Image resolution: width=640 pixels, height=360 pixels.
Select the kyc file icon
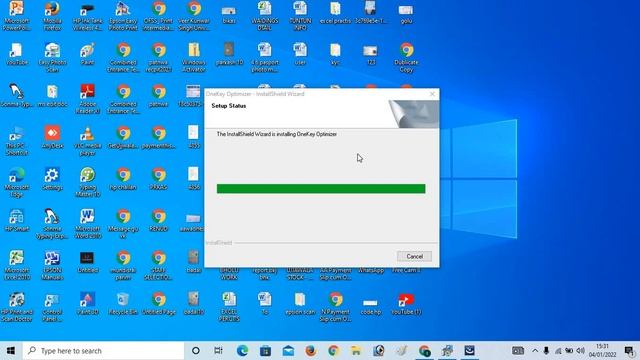tap(335, 54)
